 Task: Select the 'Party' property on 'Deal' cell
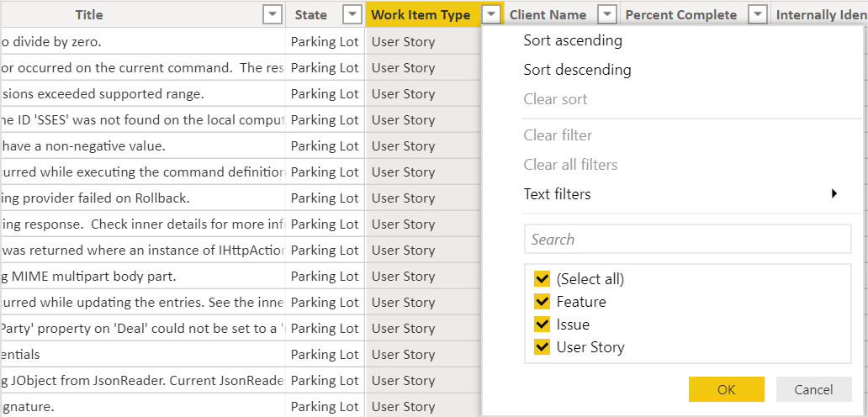[x=143, y=329]
